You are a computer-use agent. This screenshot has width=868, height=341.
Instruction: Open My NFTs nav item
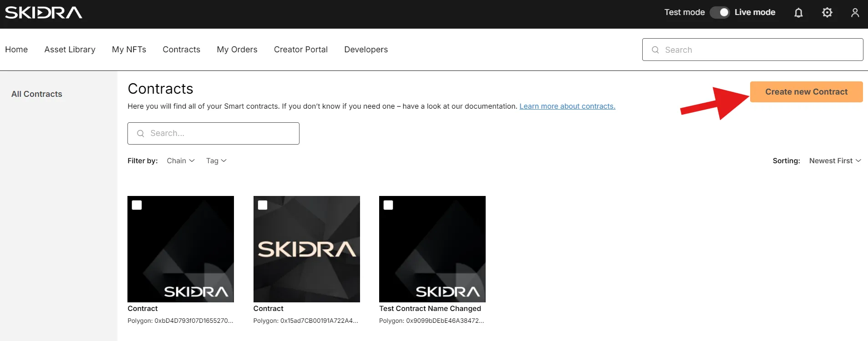129,50
